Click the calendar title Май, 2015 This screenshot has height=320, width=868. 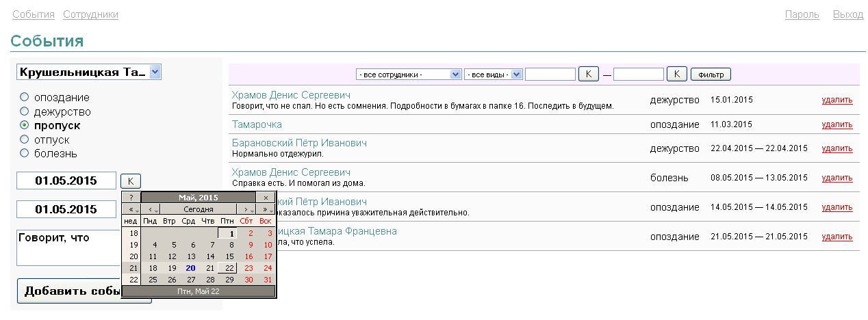pyautogui.click(x=199, y=198)
